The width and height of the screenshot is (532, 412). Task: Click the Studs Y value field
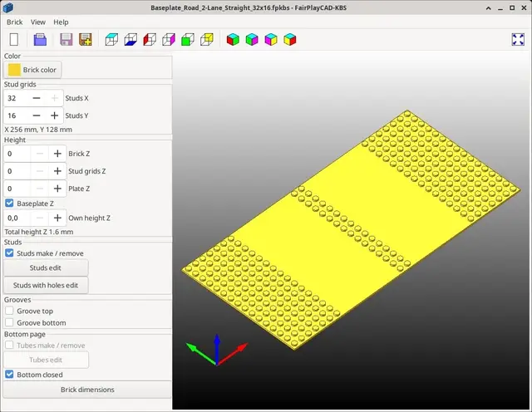[x=16, y=115]
